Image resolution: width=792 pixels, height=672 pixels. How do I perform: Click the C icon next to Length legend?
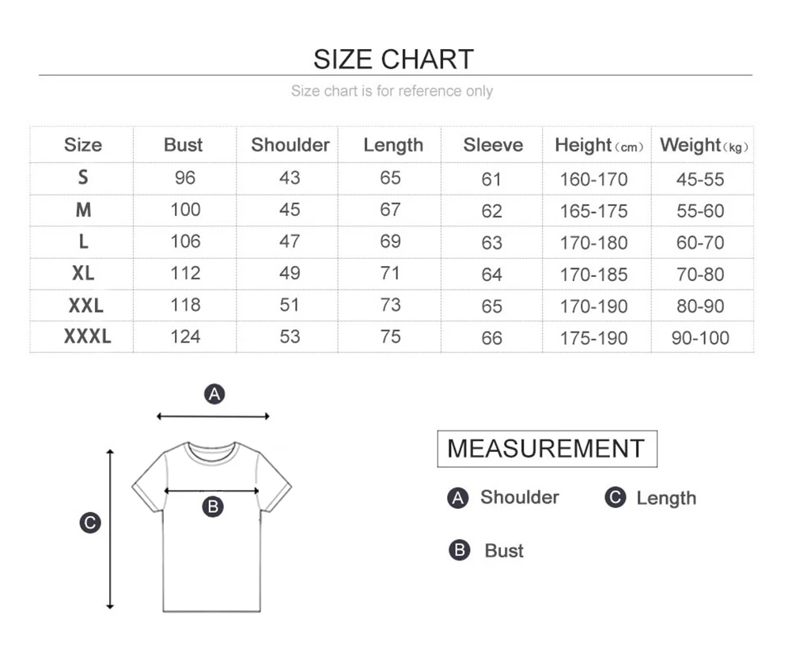[x=616, y=497]
